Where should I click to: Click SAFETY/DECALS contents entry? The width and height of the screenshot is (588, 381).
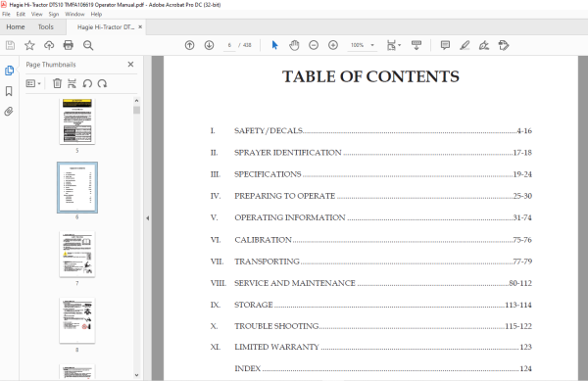(x=370, y=130)
